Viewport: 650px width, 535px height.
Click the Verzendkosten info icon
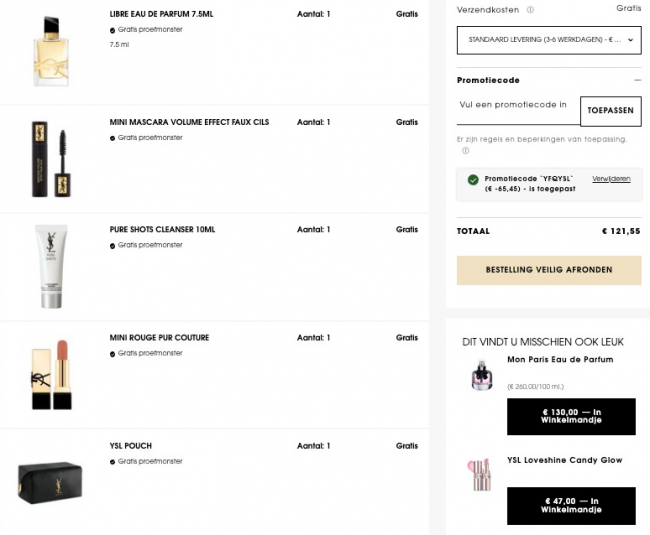[530, 10]
